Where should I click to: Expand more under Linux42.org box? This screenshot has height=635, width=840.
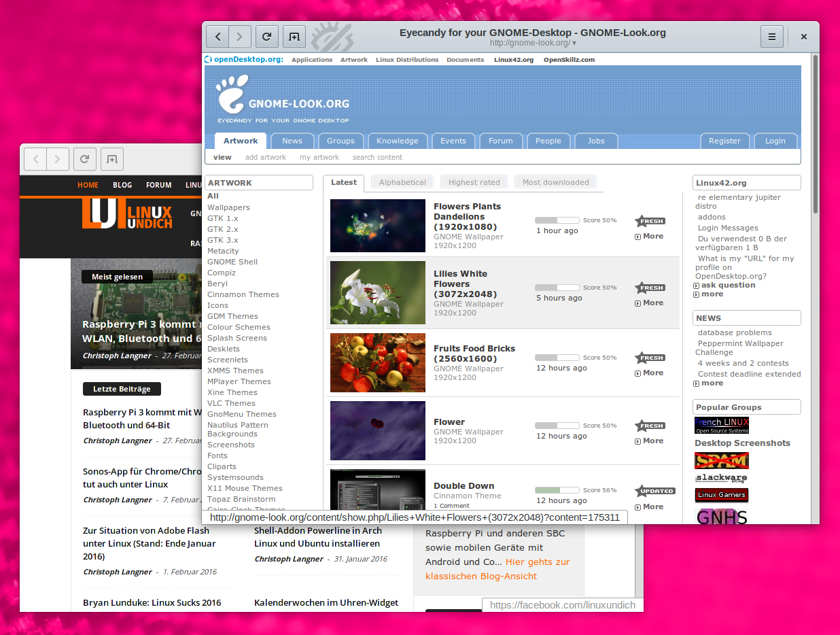pos(708,294)
